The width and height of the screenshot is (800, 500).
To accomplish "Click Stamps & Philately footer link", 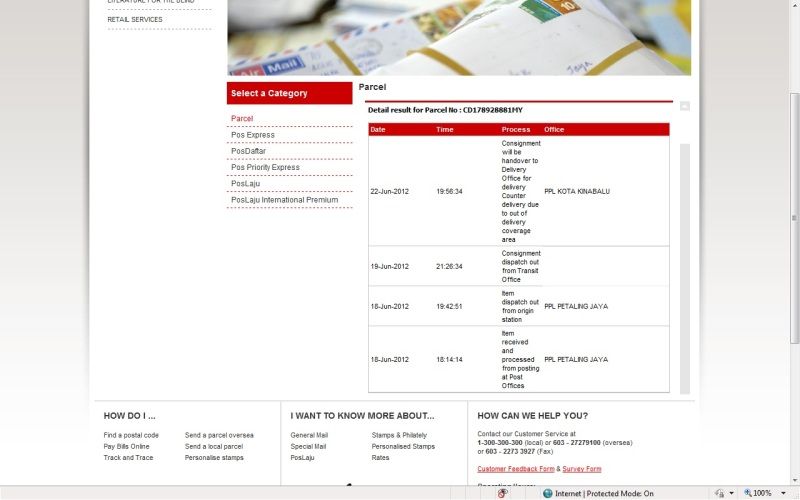I will (x=399, y=435).
